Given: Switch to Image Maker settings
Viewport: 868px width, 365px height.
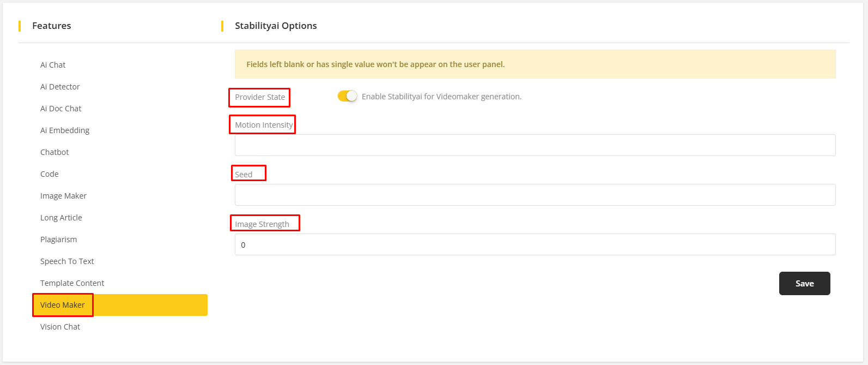Looking at the screenshot, I should coord(63,196).
